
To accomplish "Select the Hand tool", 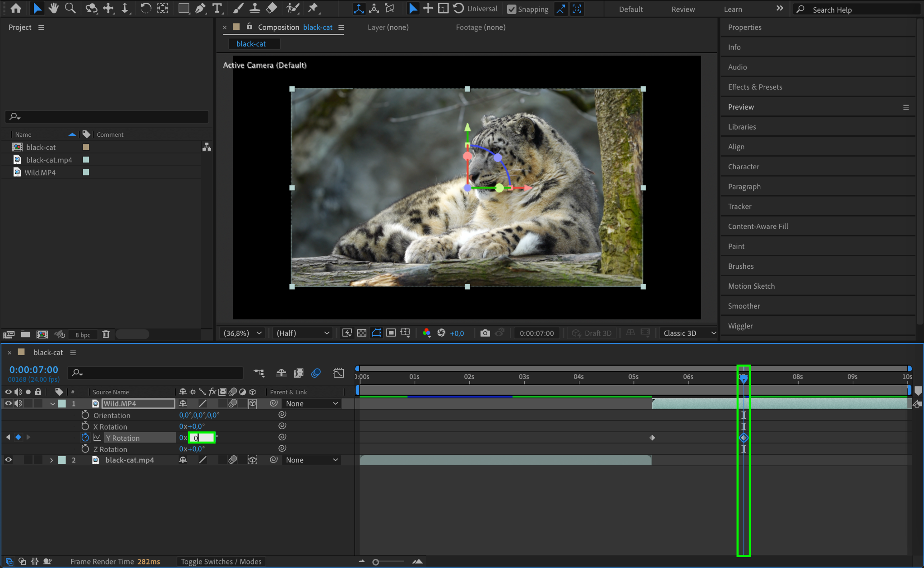I will click(54, 8).
